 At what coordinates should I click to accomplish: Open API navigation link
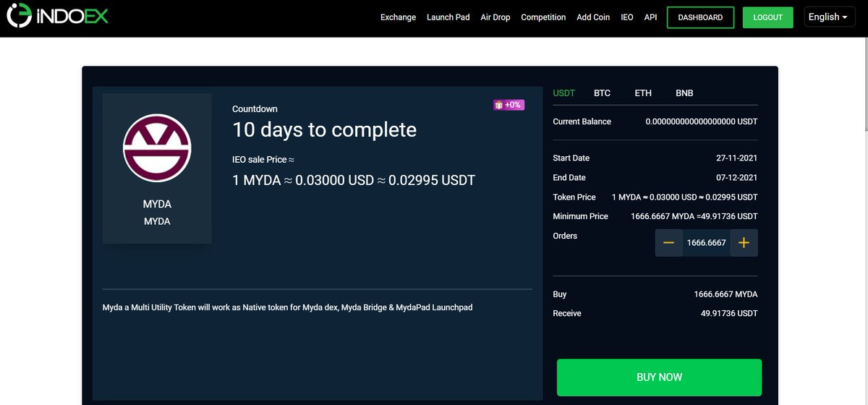(650, 17)
